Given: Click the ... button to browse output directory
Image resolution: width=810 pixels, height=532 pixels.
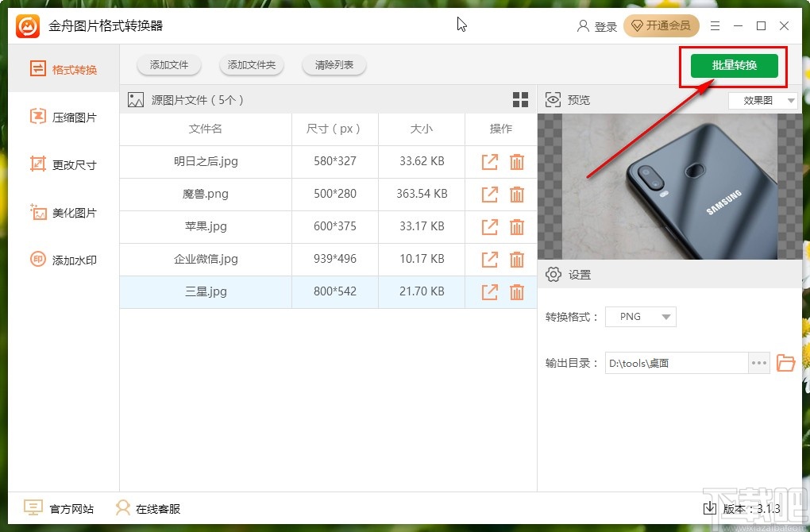Looking at the screenshot, I should click(x=758, y=363).
